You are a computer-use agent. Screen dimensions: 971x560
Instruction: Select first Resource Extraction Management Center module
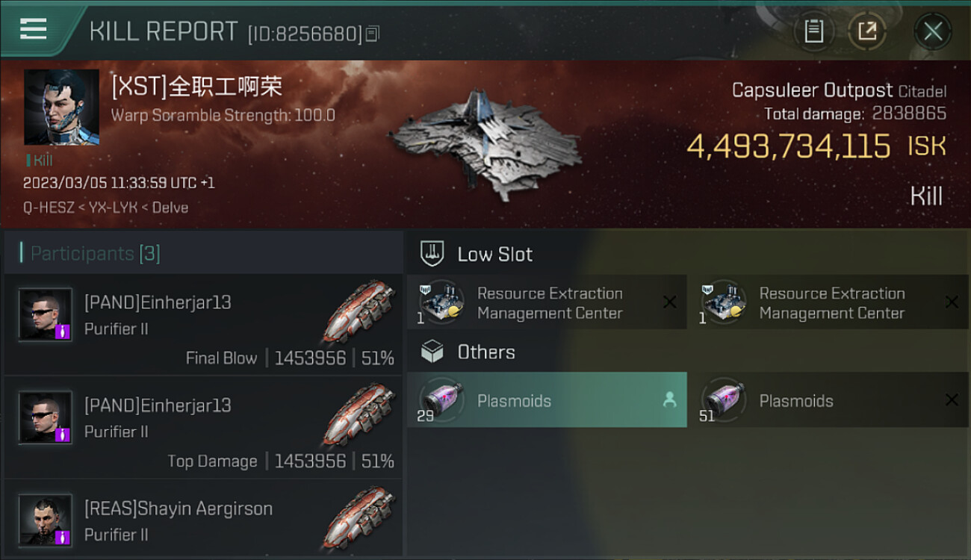(x=547, y=302)
